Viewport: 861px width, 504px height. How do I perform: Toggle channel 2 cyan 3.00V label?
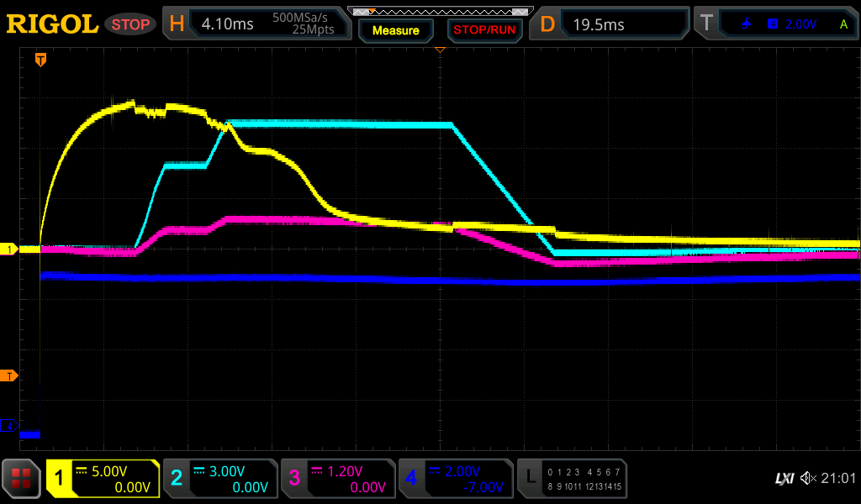click(x=220, y=479)
